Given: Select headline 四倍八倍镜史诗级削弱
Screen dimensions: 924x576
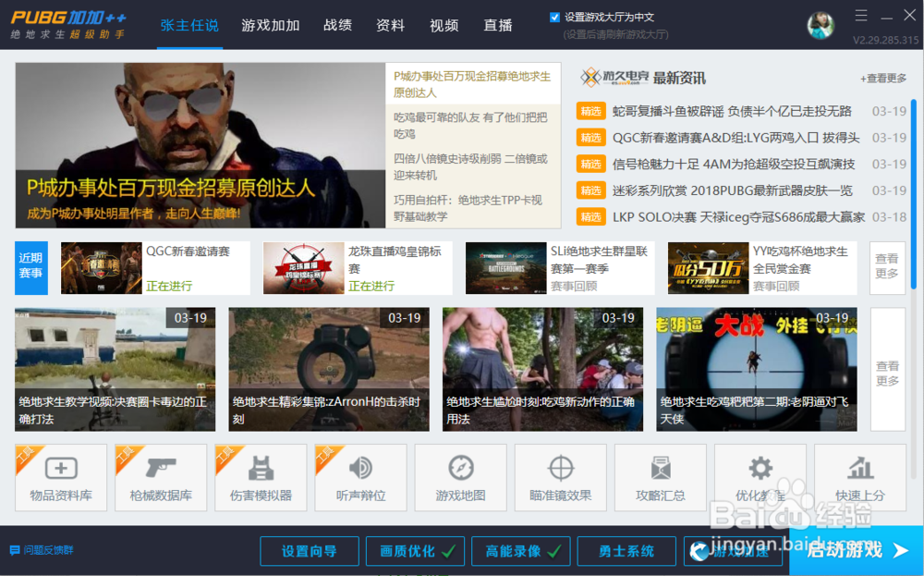Looking at the screenshot, I should pos(472,166).
